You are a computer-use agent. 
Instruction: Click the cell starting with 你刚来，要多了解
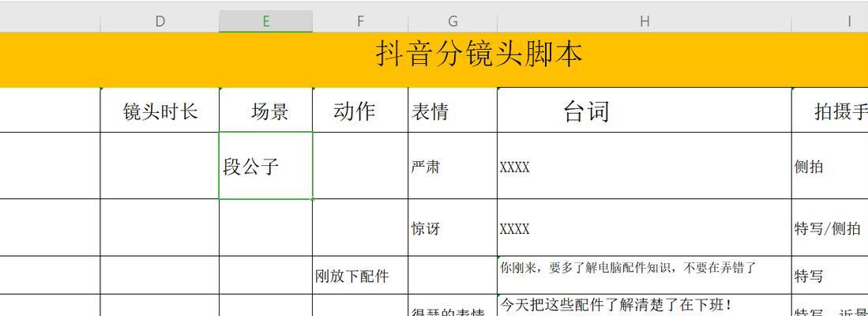pyautogui.click(x=644, y=275)
